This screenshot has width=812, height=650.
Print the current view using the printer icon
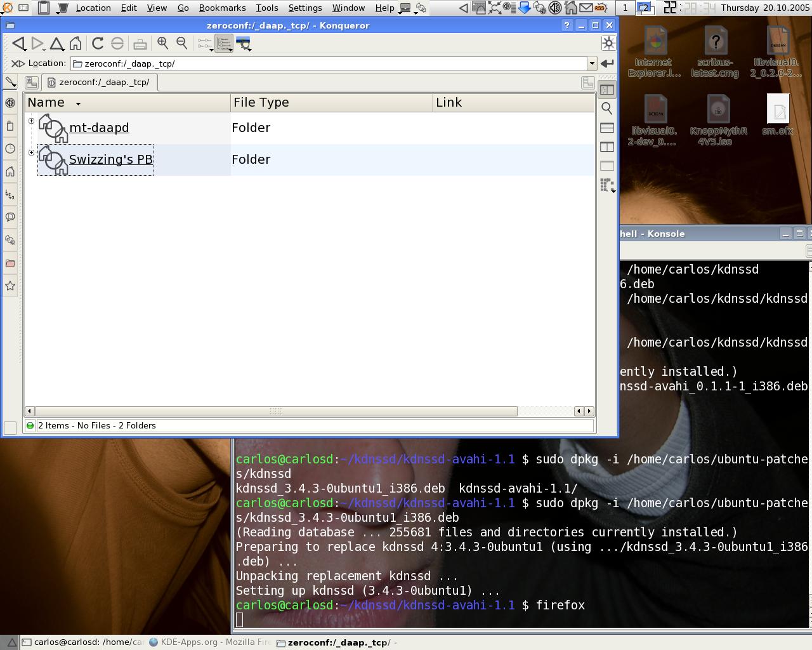coord(140,43)
